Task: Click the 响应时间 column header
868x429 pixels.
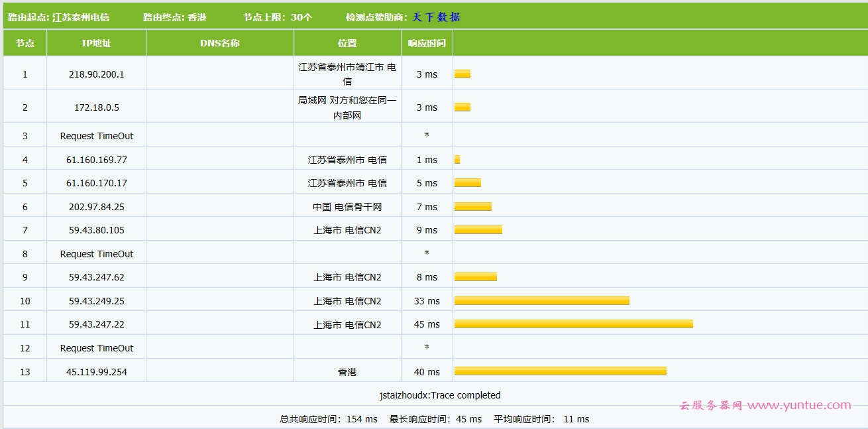Action: coord(427,42)
